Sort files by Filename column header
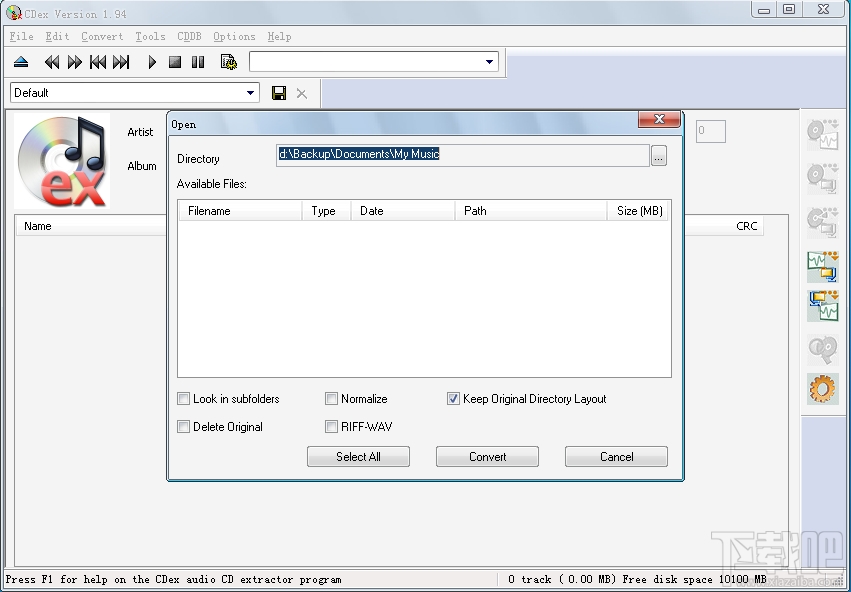This screenshot has width=851, height=592. tap(240, 211)
